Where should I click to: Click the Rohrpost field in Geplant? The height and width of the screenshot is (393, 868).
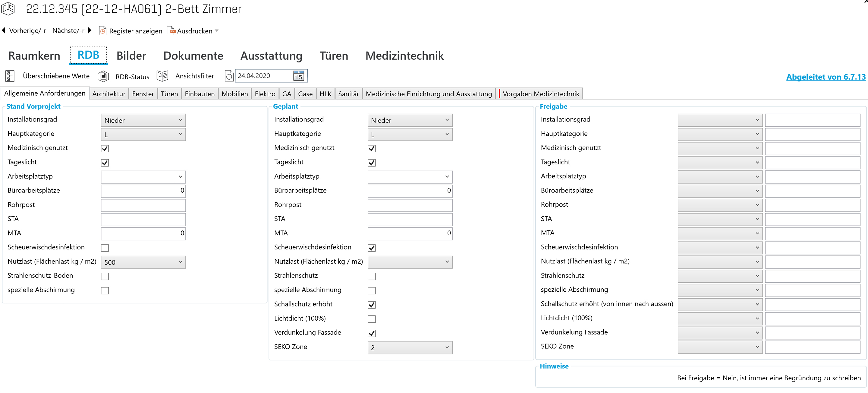pyautogui.click(x=410, y=205)
